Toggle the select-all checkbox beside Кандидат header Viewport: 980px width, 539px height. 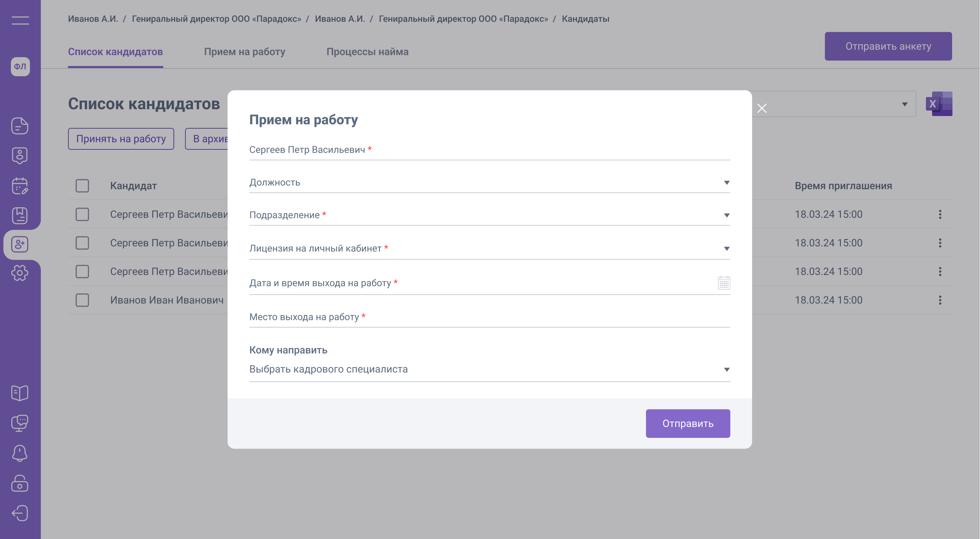(x=82, y=186)
